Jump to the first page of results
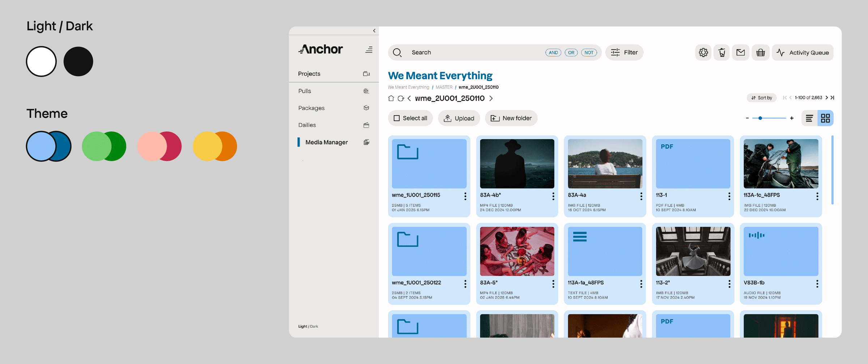 784,98
